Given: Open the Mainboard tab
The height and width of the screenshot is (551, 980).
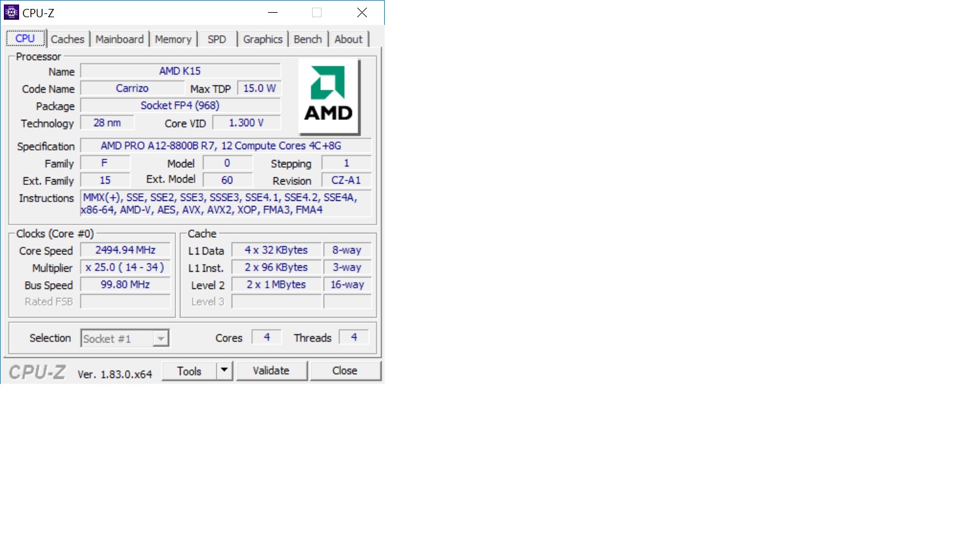Looking at the screenshot, I should (119, 40).
